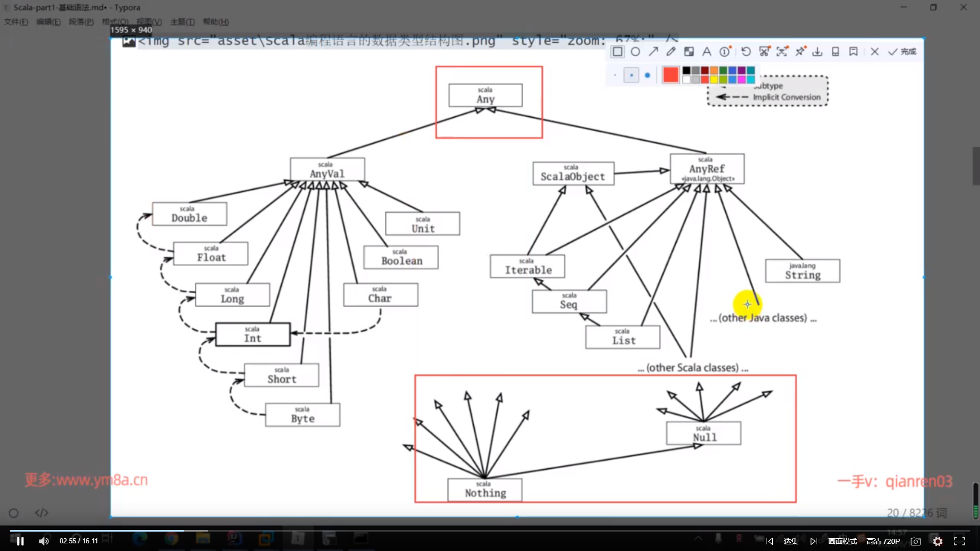The width and height of the screenshot is (980, 551).
Task: Open the 高清 720P quality selector
Action: pyautogui.click(x=883, y=541)
